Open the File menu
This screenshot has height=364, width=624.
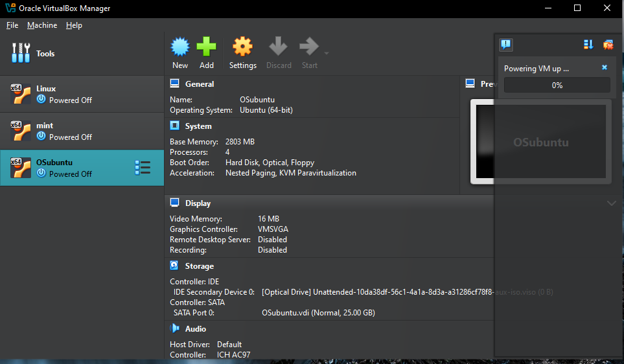coord(12,25)
